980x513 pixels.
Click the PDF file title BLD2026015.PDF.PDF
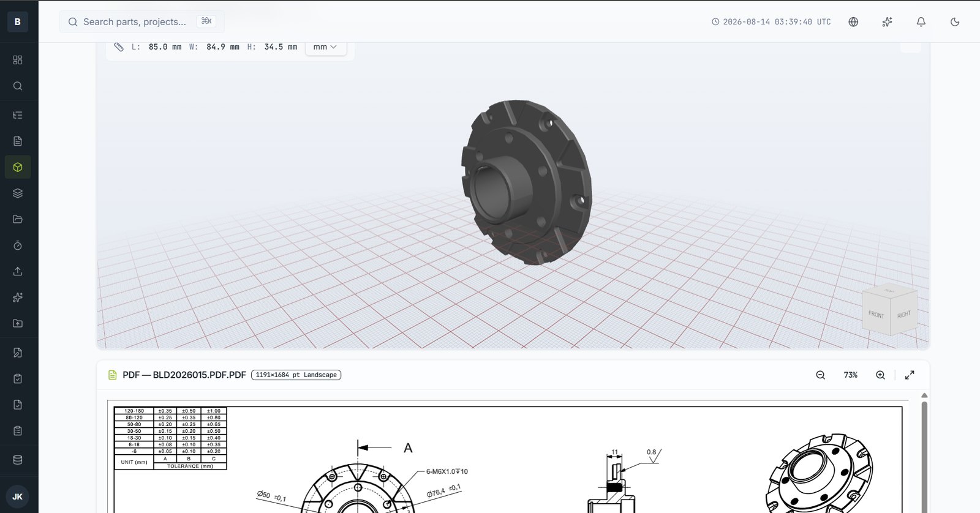click(184, 375)
